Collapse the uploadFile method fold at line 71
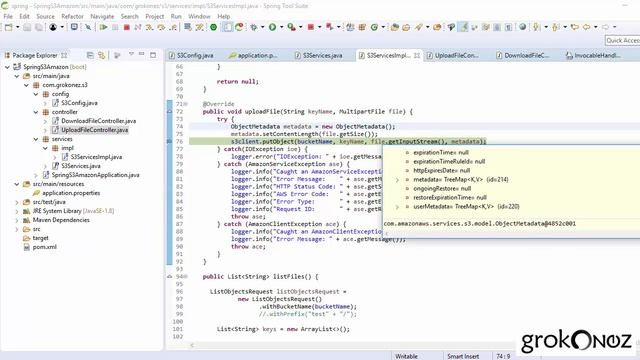 [x=186, y=104]
